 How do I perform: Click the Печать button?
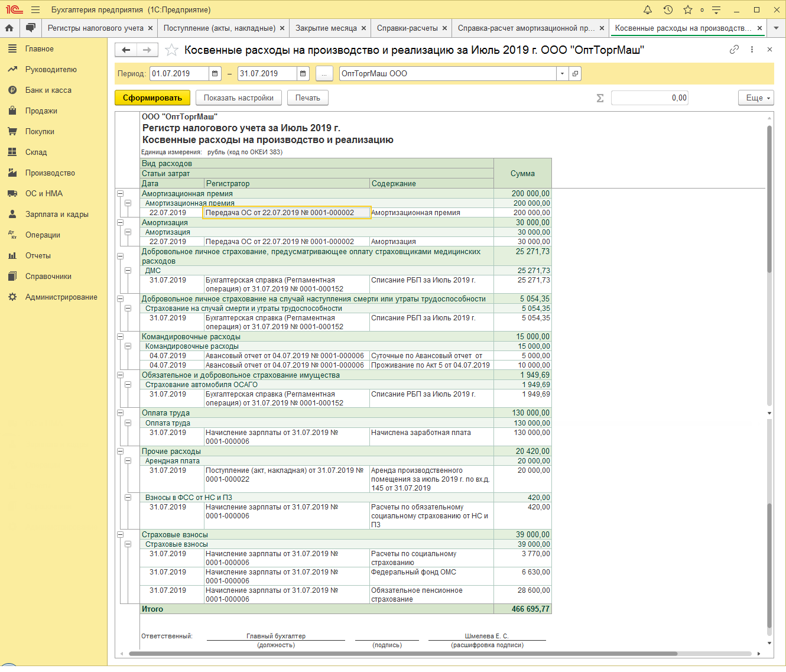tap(308, 98)
